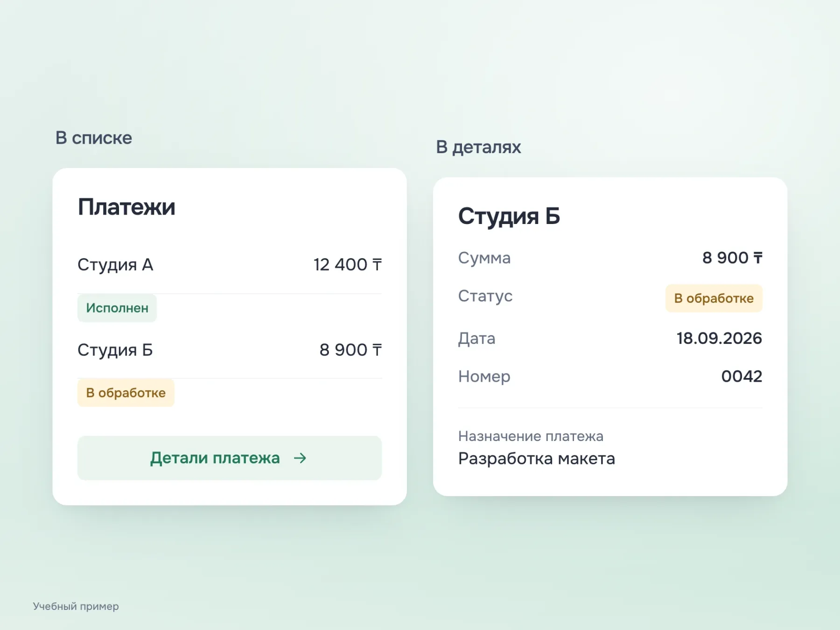Screen dimensions: 840x630
Task: Click the "Статус" label in details
Action: coord(485,296)
